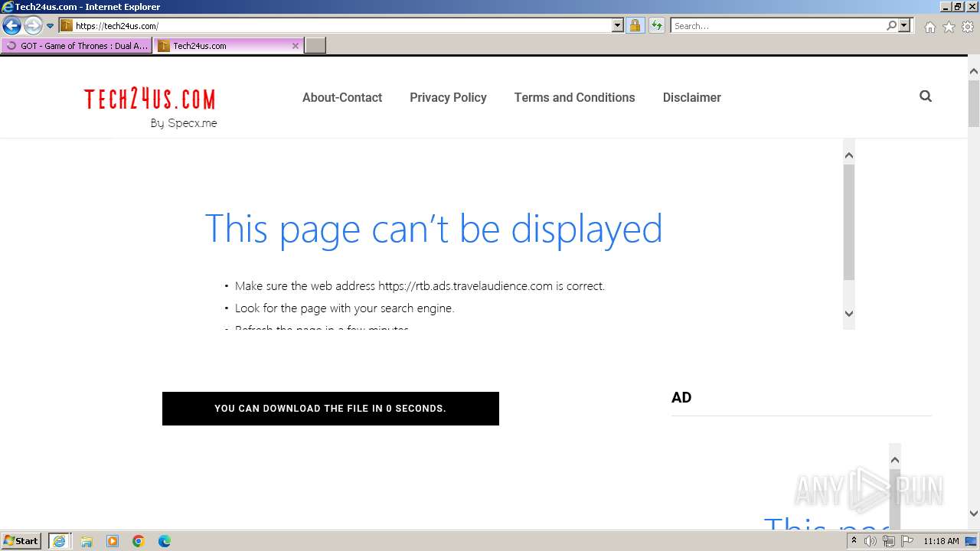
Task: Show hidden system tray icons
Action: [854, 541]
